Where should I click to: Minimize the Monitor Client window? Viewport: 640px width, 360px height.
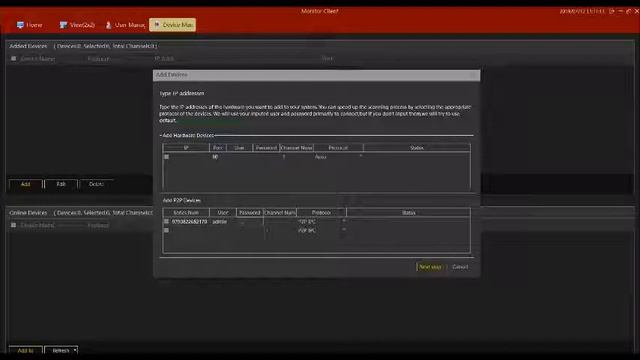[620, 11]
